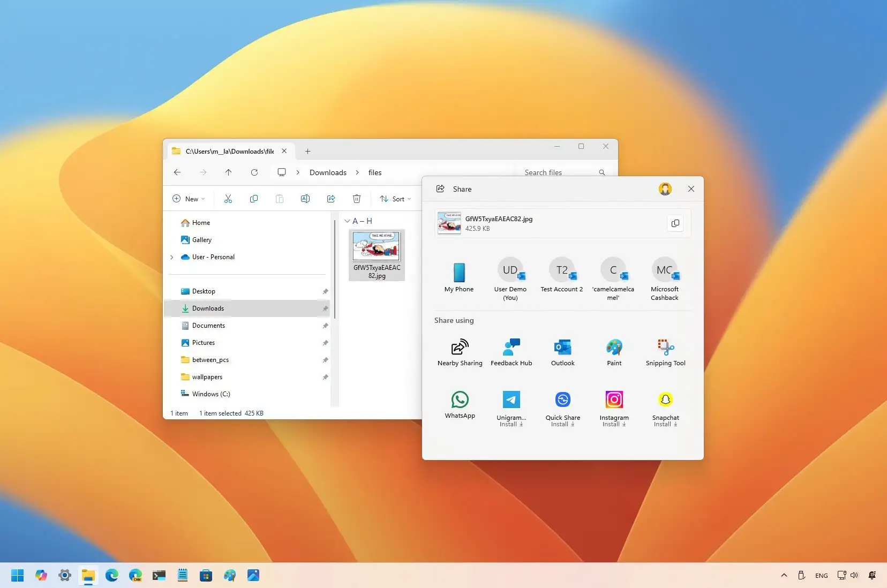Click the Share icon in File Explorer toolbar
The image size is (887, 588).
[331, 199]
